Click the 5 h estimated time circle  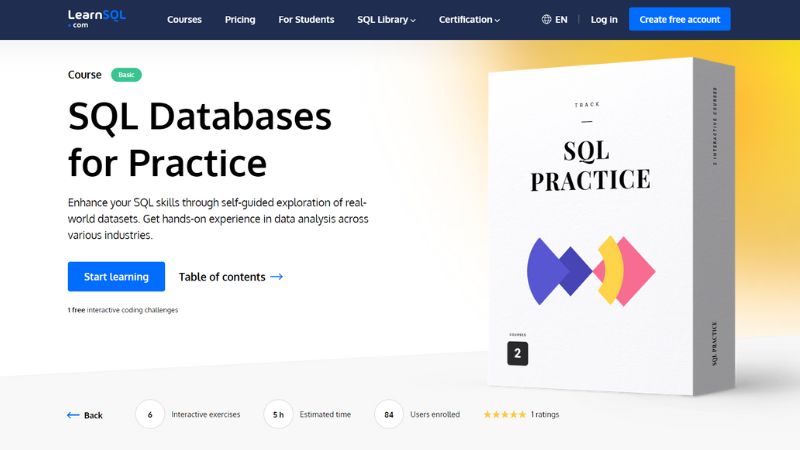[x=278, y=415]
